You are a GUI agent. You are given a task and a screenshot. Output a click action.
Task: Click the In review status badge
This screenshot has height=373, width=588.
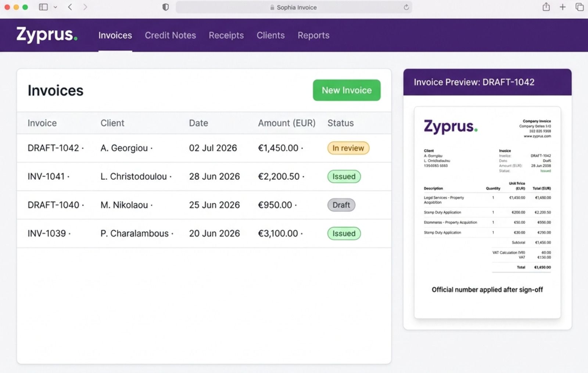348,148
